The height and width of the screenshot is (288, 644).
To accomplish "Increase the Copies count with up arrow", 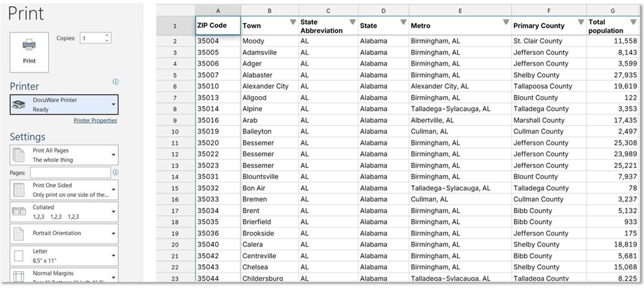I will coord(107,35).
